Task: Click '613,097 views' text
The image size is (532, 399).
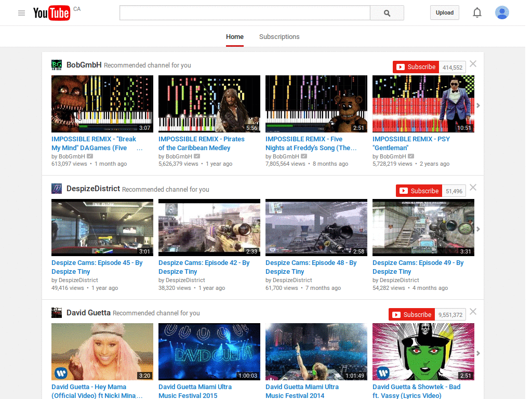Action: (69, 164)
